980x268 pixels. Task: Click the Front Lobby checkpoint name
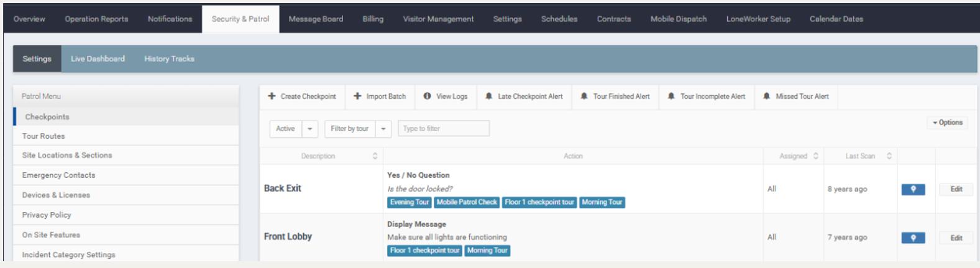pos(288,237)
